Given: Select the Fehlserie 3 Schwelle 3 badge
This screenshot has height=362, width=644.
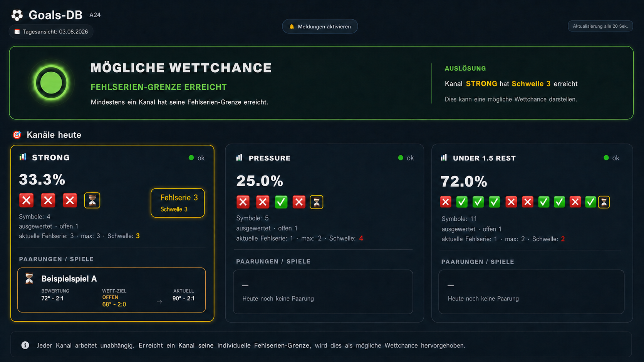Looking at the screenshot, I should tap(178, 203).
